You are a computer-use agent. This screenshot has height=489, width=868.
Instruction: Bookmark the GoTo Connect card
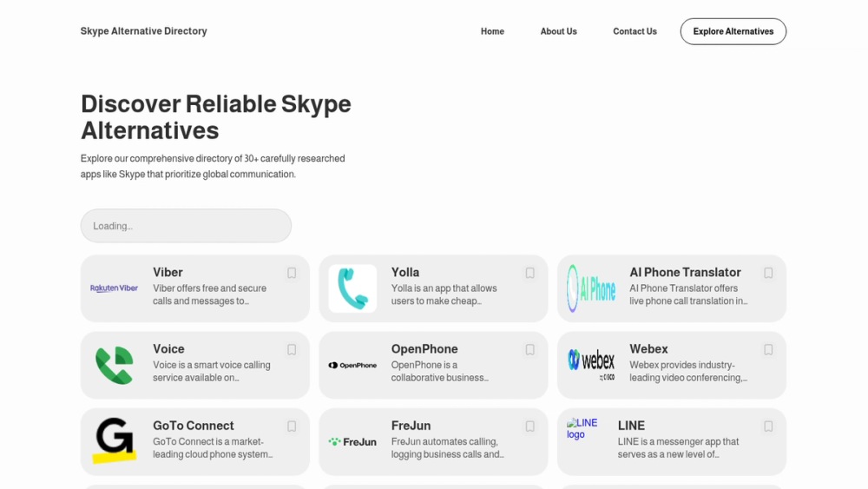(x=292, y=426)
